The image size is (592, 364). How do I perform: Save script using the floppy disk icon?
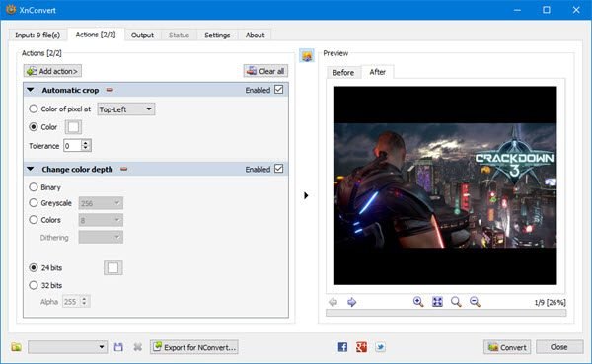(x=118, y=347)
